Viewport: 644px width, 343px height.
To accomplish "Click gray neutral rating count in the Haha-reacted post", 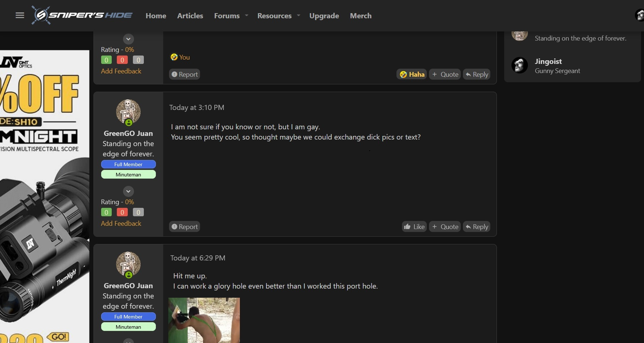I will [138, 60].
